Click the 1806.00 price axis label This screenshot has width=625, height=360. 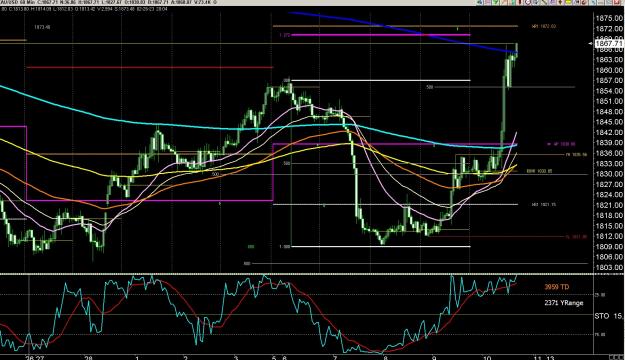[x=609, y=257]
